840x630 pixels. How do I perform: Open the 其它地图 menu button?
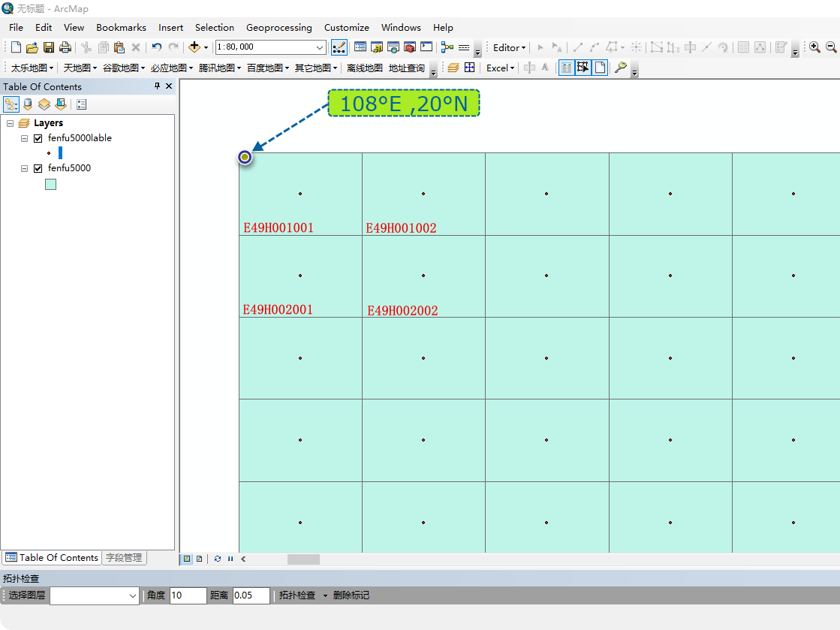[x=316, y=68]
